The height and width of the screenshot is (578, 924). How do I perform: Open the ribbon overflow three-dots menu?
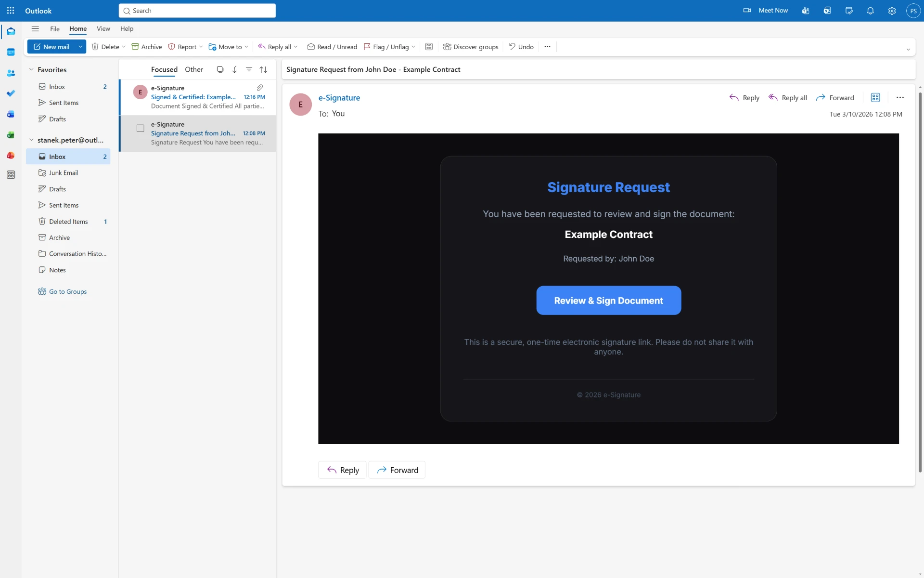pos(547,47)
